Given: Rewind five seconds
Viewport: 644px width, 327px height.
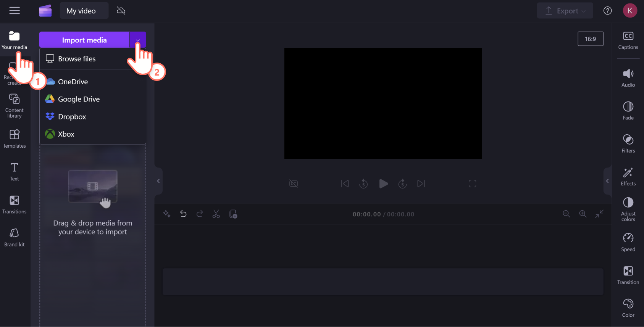Looking at the screenshot, I should [x=363, y=184].
